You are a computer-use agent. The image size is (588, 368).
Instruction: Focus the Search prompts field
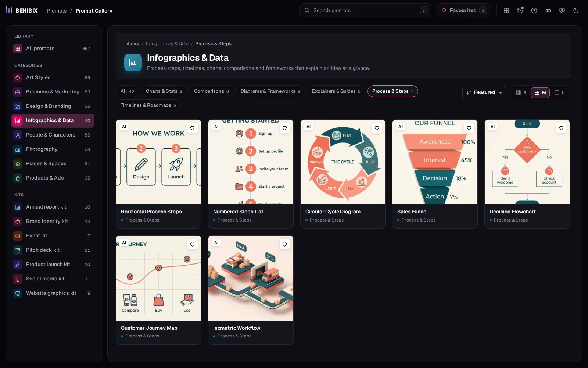[365, 10]
